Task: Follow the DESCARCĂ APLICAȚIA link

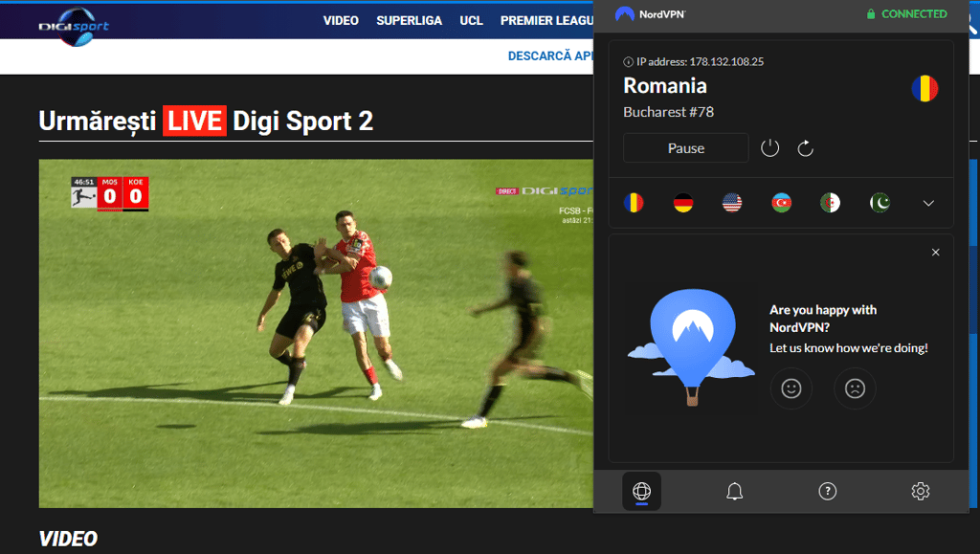Action: tap(550, 56)
